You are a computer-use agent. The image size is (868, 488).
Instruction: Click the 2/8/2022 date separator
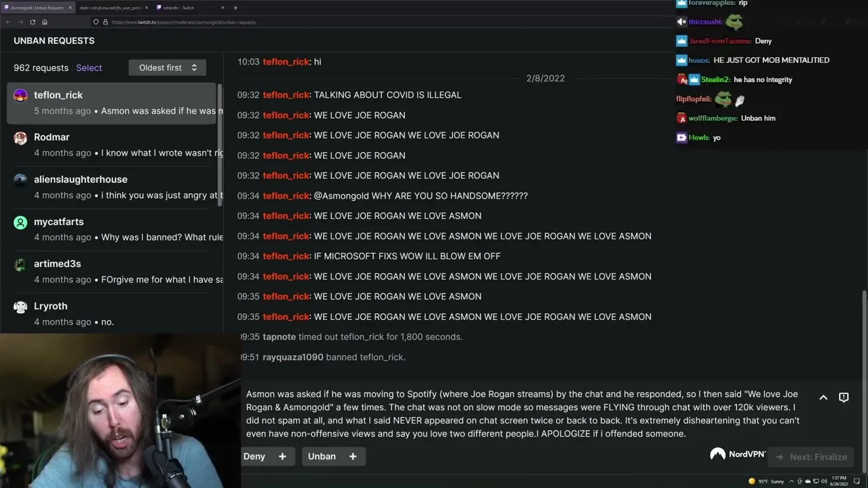[545, 79]
